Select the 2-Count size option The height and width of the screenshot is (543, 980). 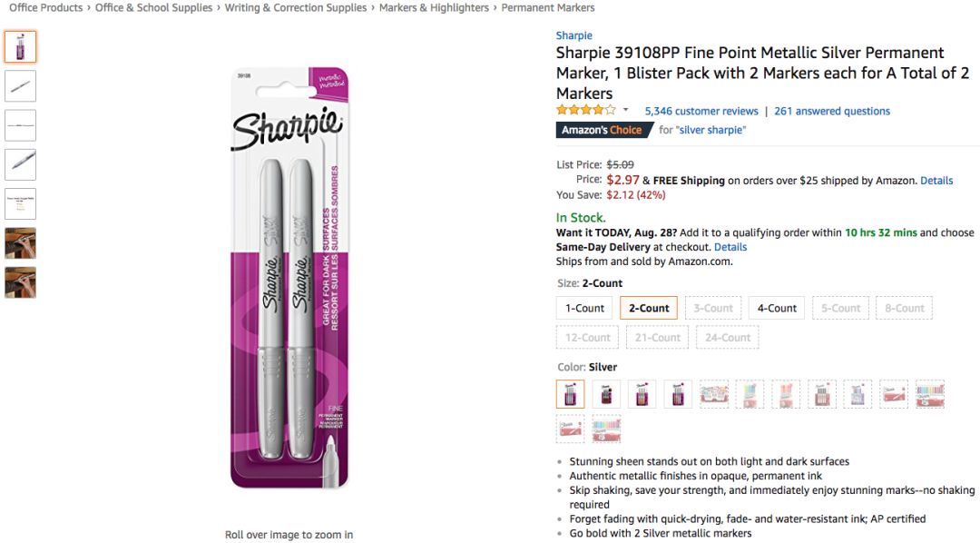click(x=649, y=308)
